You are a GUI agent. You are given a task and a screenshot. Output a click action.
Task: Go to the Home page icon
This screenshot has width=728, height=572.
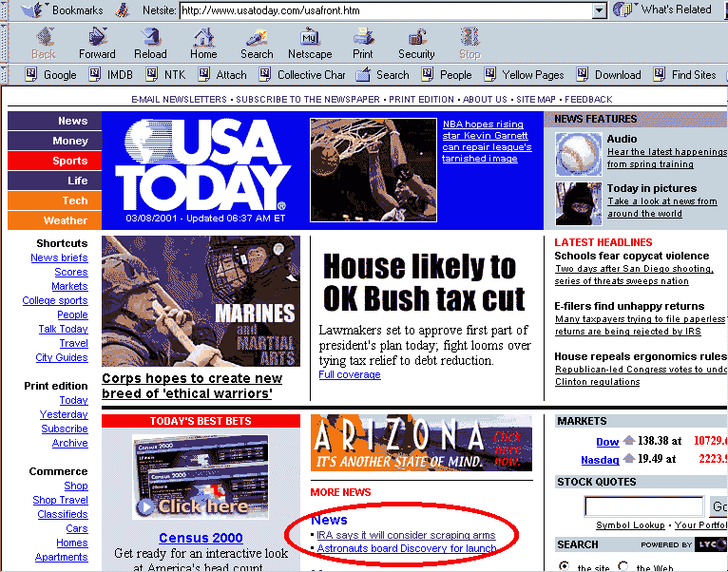tap(203, 37)
